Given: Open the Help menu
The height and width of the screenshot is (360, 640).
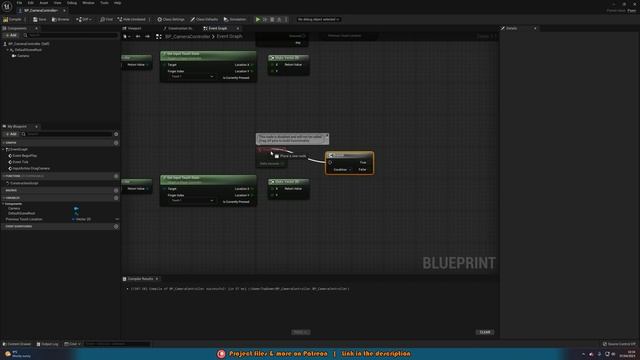Looking at the screenshot, I should coord(118,3).
